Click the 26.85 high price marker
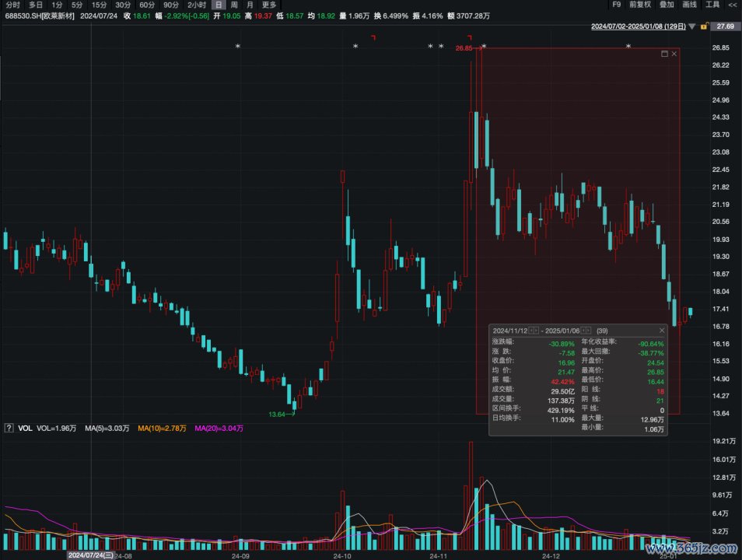This screenshot has width=742, height=560. pyautogui.click(x=464, y=48)
